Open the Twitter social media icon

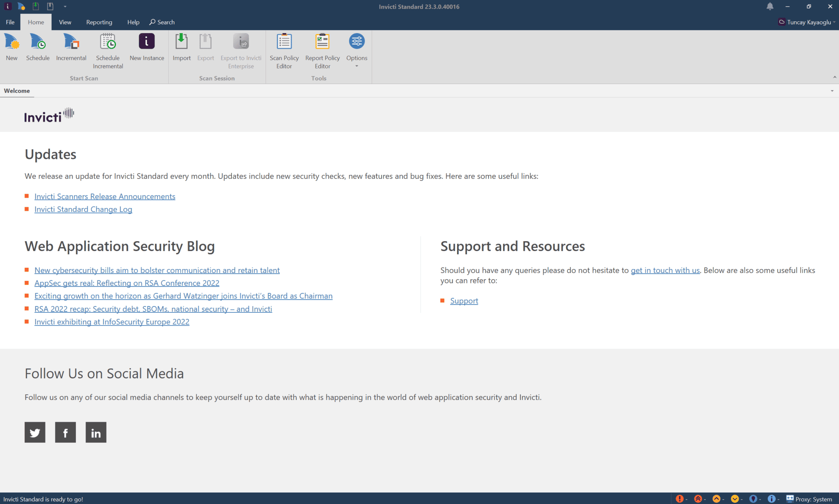click(x=35, y=432)
